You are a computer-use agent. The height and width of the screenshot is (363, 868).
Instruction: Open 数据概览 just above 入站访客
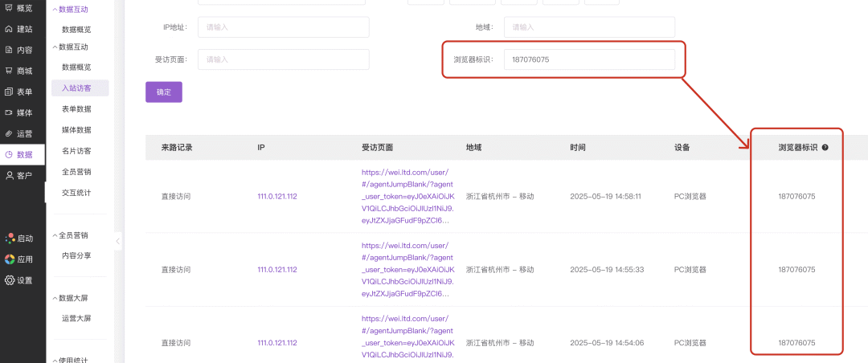pyautogui.click(x=76, y=67)
